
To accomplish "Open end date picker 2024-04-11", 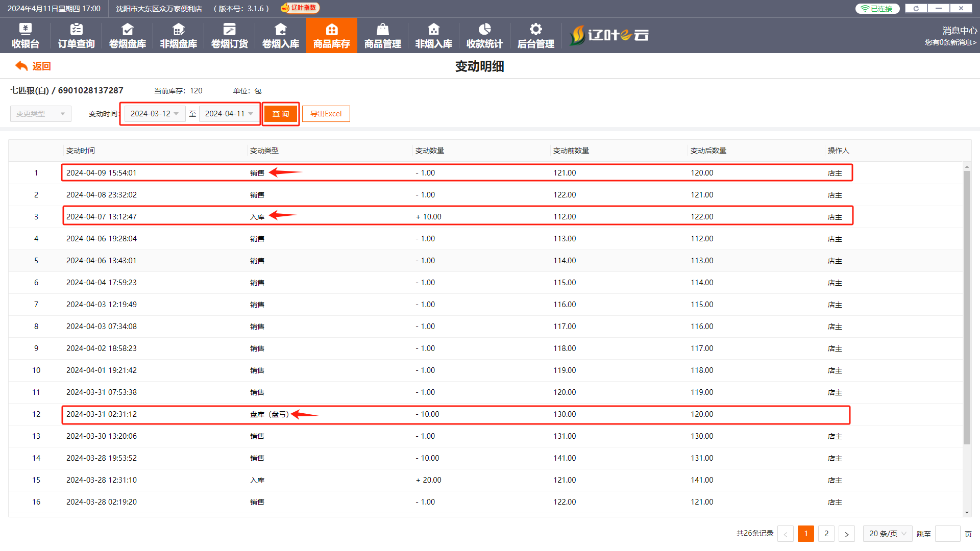I will point(229,114).
